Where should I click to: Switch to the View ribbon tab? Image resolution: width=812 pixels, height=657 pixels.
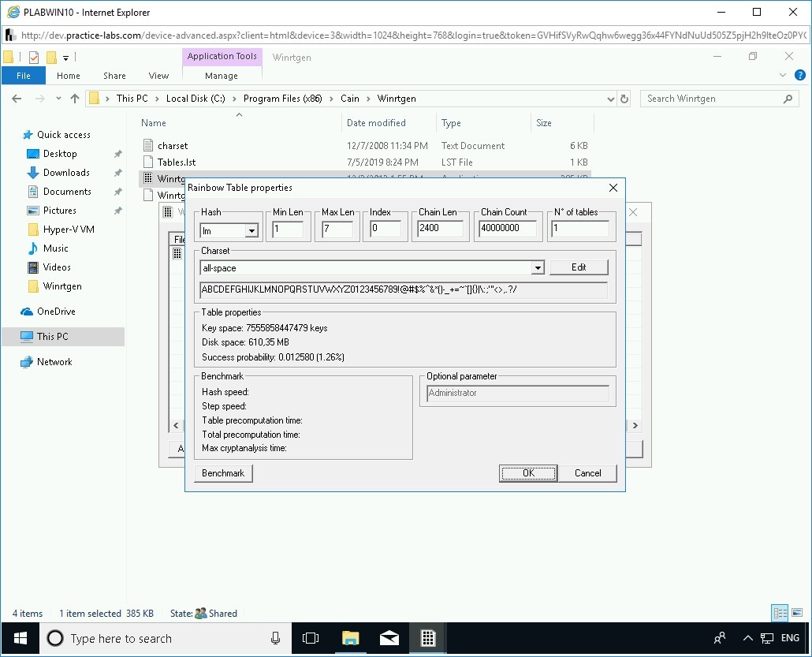(x=158, y=75)
